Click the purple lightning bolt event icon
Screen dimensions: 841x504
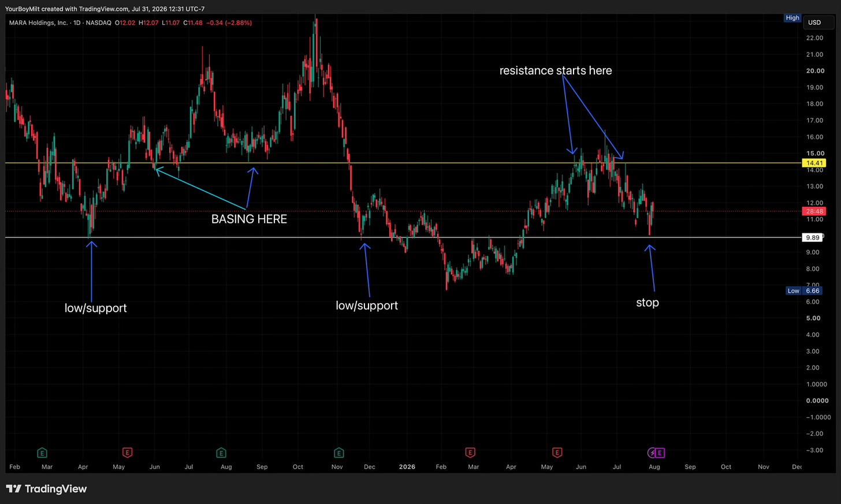pyautogui.click(x=652, y=453)
